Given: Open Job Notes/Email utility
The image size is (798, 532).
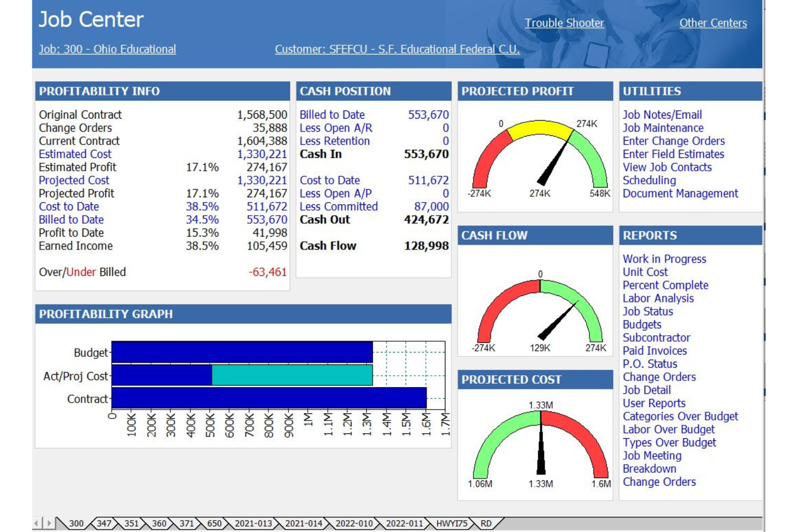Looking at the screenshot, I should 663,114.
